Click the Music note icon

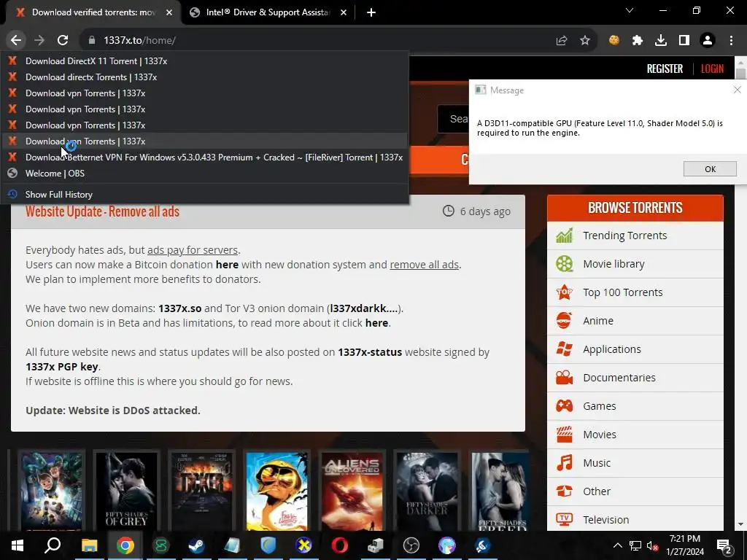click(564, 463)
